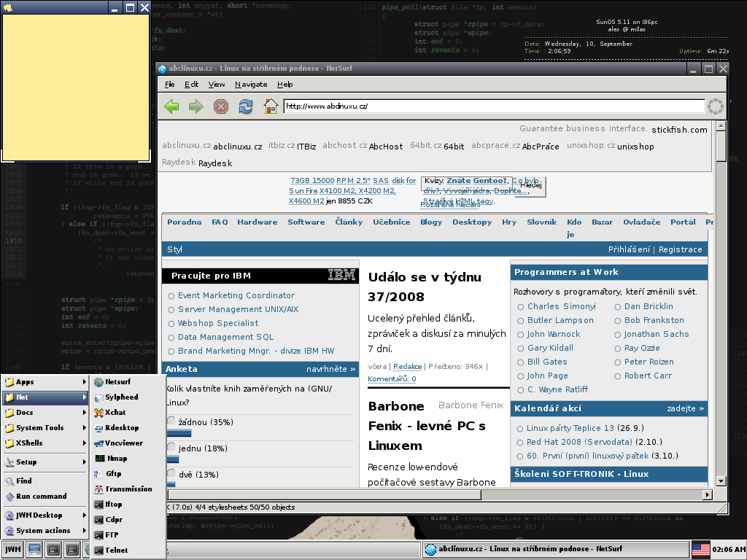The width and height of the screenshot is (747, 560).
Task: Open the Server Management UNIX/AIX job link
Action: (239, 309)
